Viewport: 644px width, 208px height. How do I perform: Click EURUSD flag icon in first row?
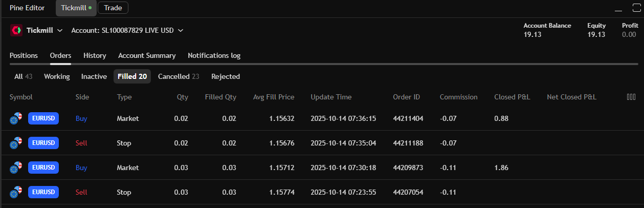click(x=16, y=118)
